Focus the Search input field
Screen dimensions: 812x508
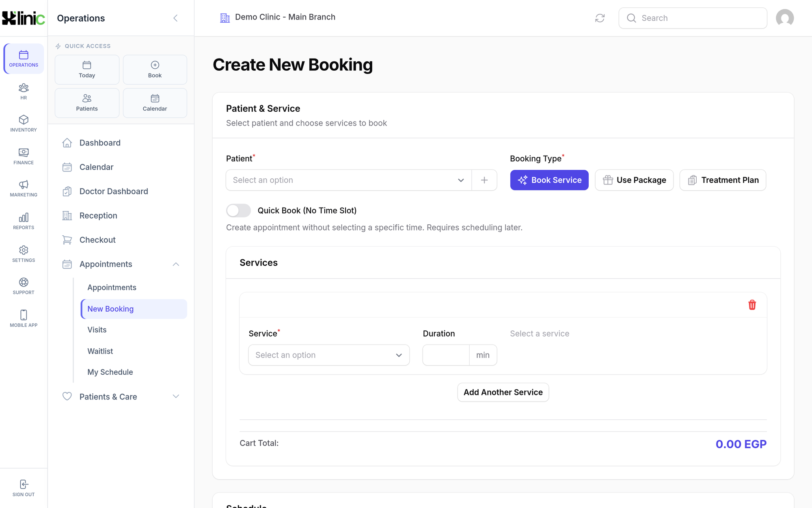click(693, 18)
